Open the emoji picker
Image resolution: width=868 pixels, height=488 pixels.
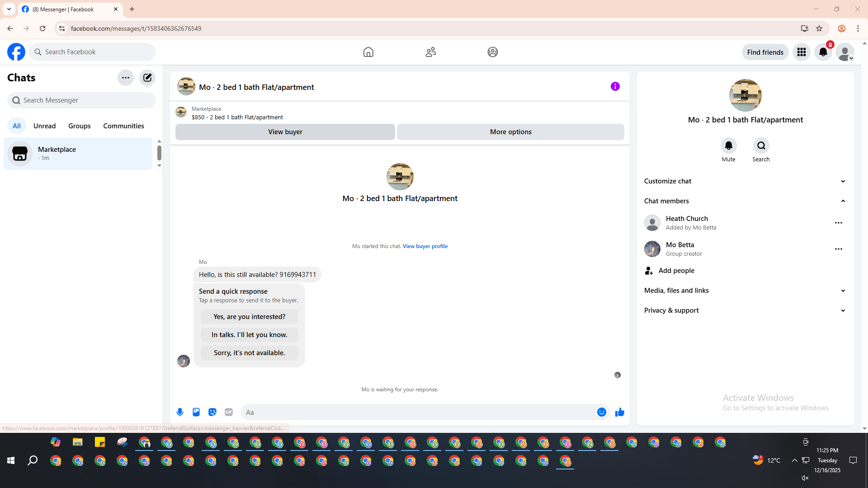[x=602, y=412]
